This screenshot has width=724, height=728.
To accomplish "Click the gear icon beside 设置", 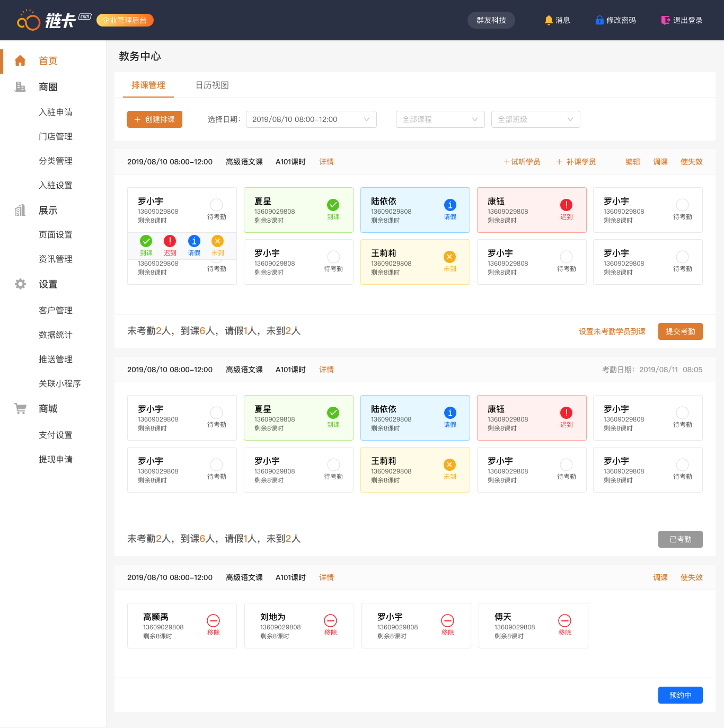I will 20,284.
